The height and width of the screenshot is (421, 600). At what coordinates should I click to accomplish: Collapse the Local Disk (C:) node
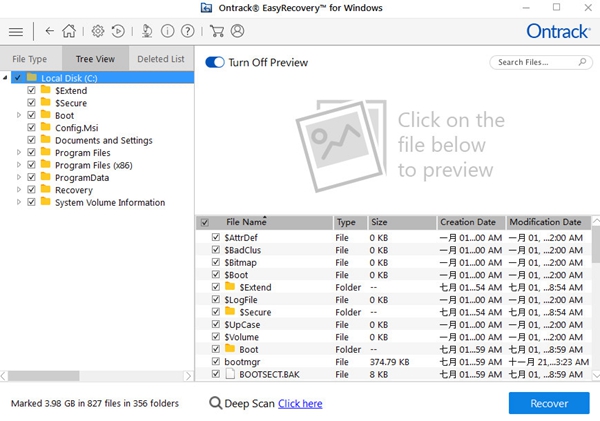coord(5,78)
